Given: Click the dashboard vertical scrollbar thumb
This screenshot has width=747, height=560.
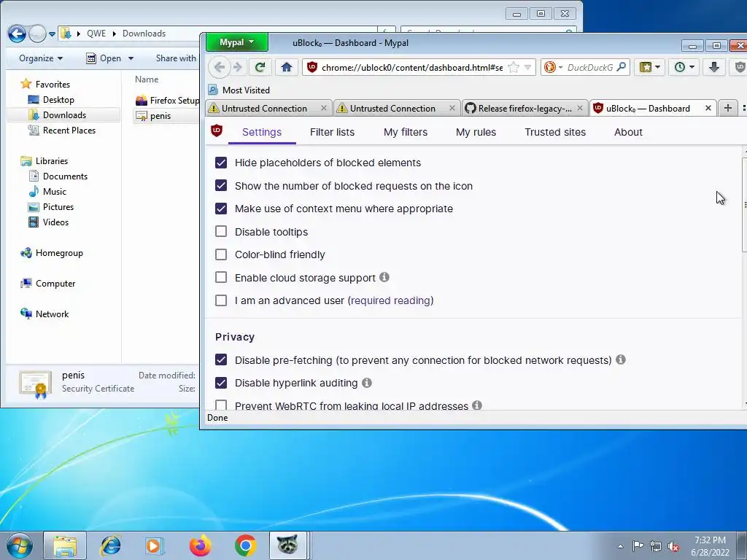Looking at the screenshot, I should tap(745, 205).
